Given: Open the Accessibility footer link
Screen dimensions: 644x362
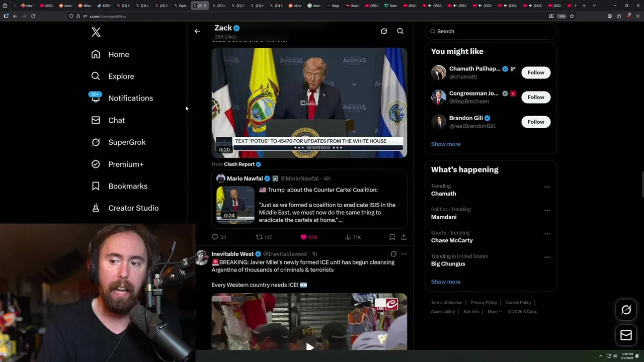Looking at the screenshot, I should tap(443, 311).
